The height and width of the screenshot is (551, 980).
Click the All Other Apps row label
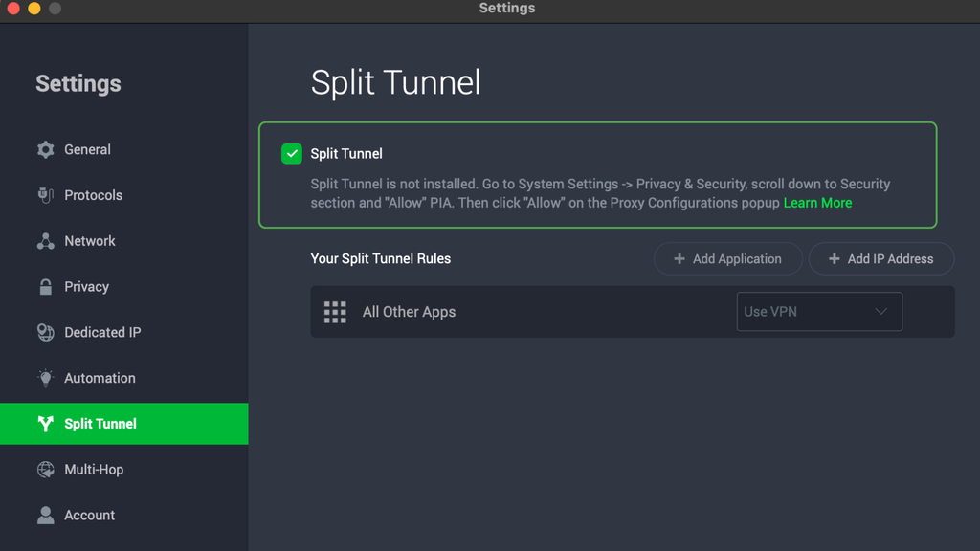[x=409, y=312]
